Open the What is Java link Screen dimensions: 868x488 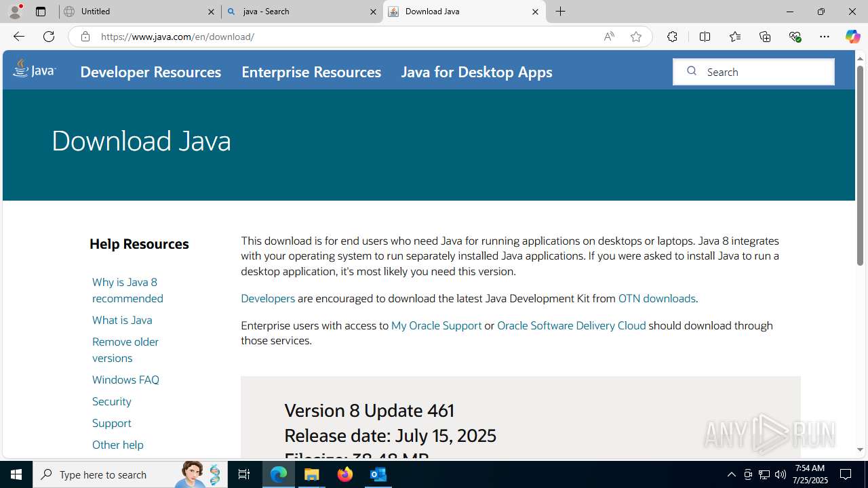tap(122, 320)
